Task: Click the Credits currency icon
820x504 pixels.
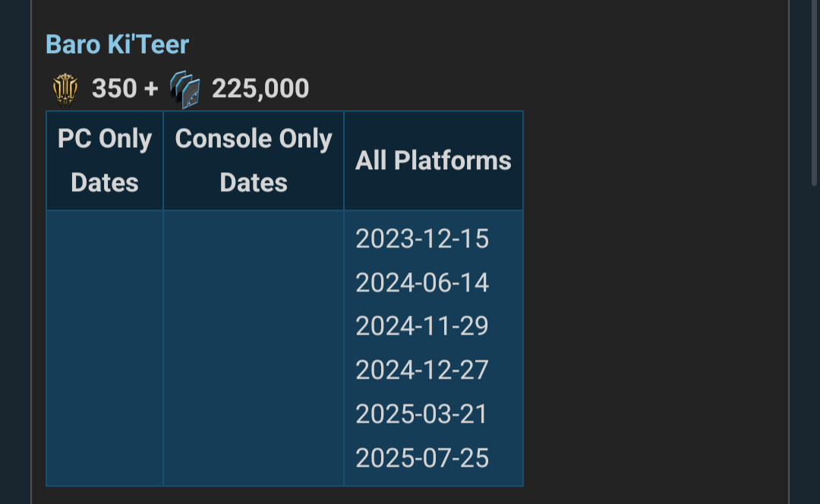Action: click(x=185, y=90)
